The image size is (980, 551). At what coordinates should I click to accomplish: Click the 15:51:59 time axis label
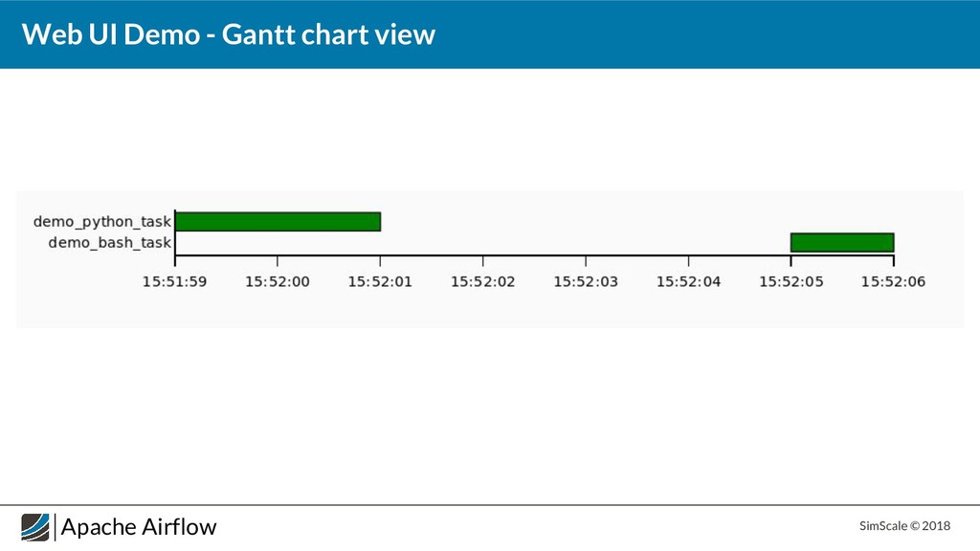pyautogui.click(x=174, y=282)
